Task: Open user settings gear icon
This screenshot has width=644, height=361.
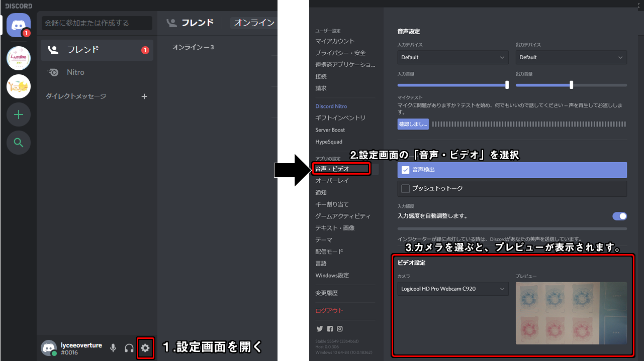Action: pyautogui.click(x=145, y=347)
